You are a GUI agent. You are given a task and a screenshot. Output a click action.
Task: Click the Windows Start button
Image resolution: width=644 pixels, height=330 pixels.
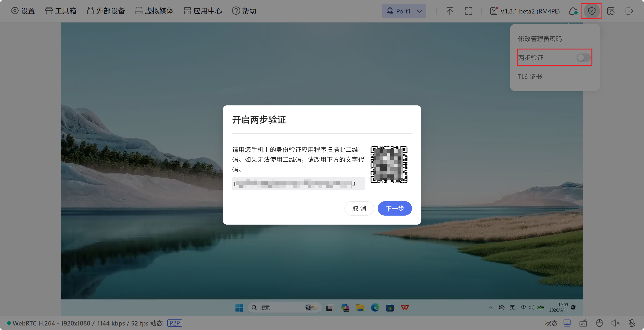239,308
